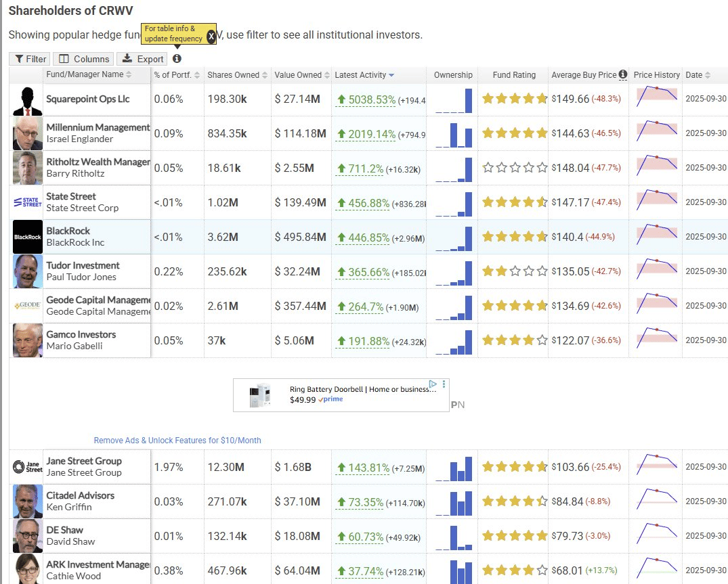Click Squarepoint silhouette avatar
Screen dimensions: 728x584
[27, 101]
